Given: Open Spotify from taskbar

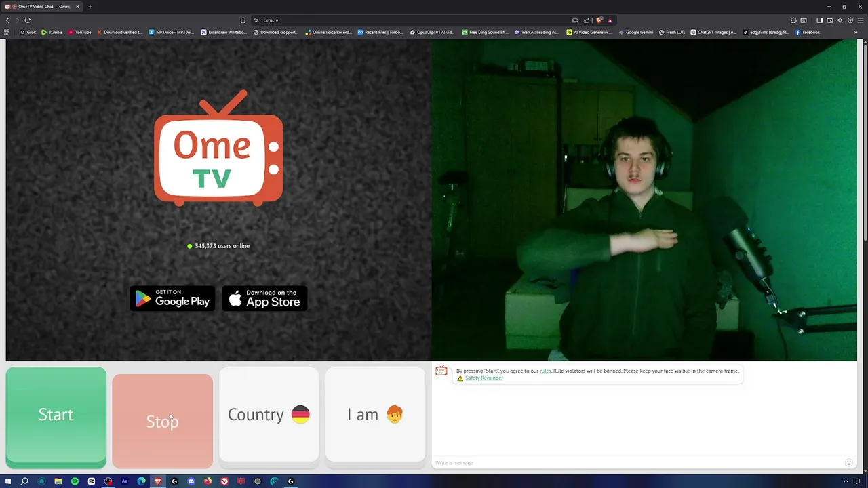Looking at the screenshot, I should pyautogui.click(x=75, y=481).
